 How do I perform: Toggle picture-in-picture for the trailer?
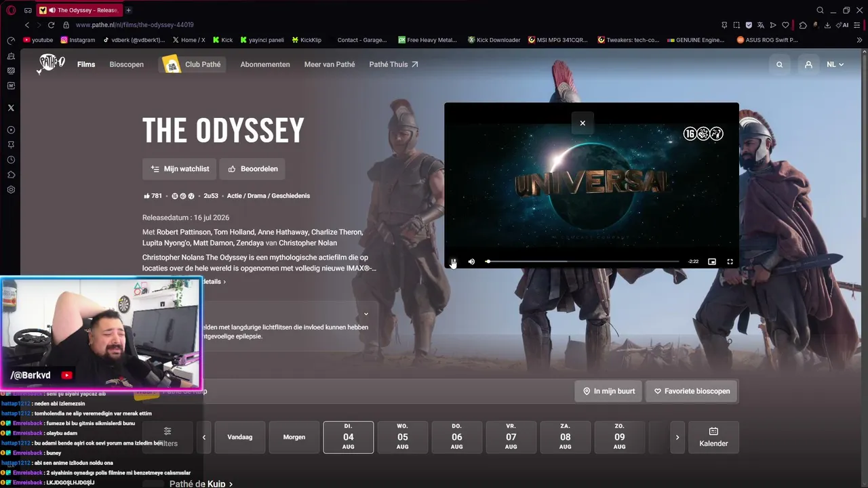712,262
